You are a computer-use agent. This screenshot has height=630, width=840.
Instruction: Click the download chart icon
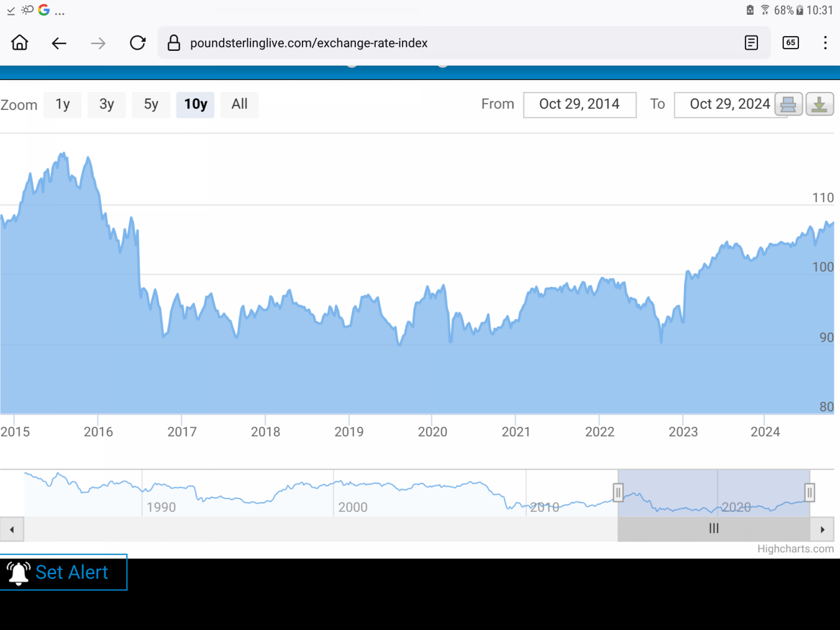[819, 104]
